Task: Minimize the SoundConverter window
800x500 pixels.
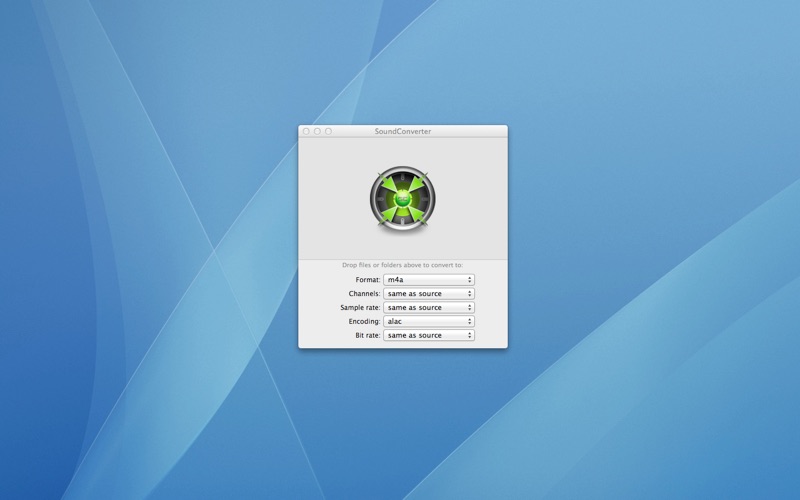Action: (x=317, y=131)
